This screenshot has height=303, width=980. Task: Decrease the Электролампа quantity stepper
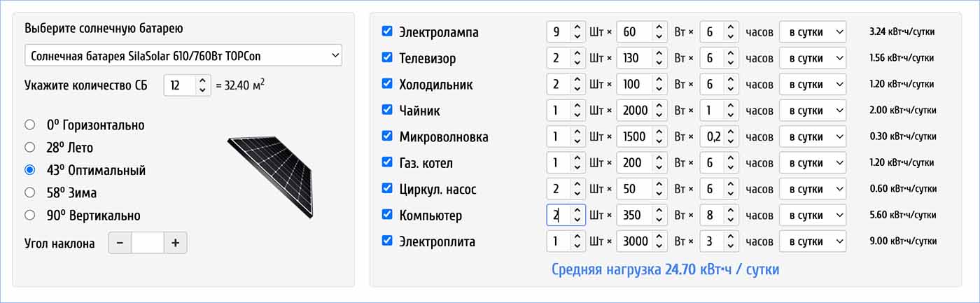(x=577, y=36)
